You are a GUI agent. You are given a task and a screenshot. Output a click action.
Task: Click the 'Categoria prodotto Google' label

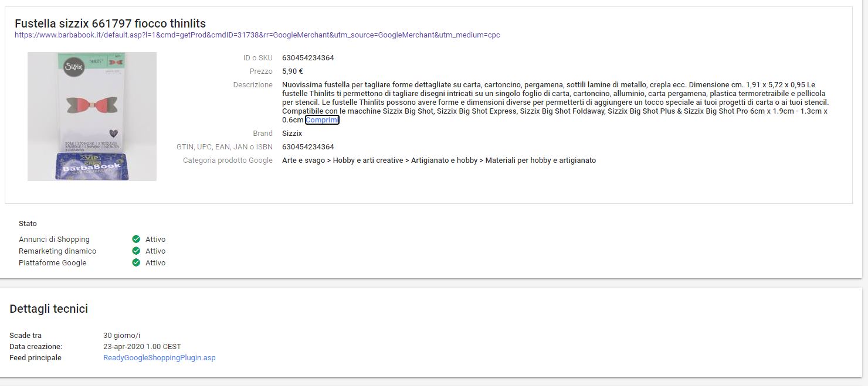pos(228,160)
